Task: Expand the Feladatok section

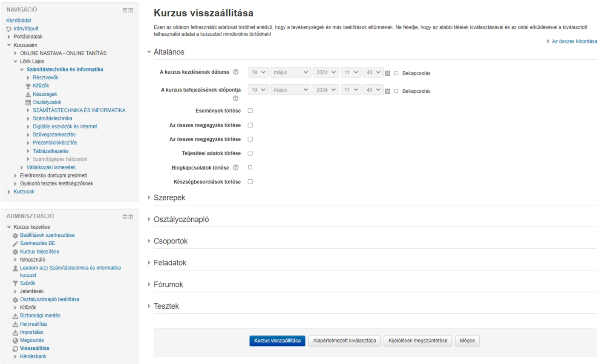Action: coord(170,263)
